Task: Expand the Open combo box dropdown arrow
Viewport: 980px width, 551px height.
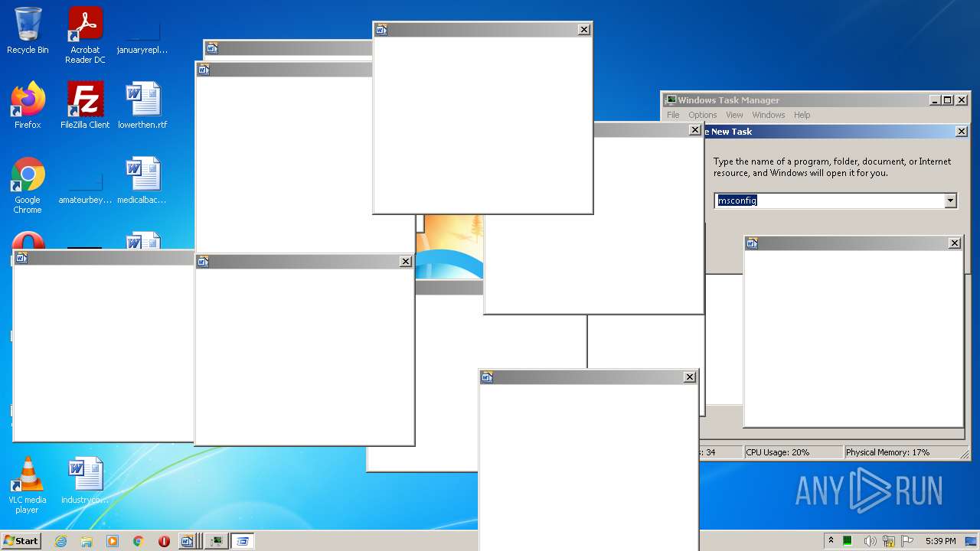Action: click(x=950, y=201)
